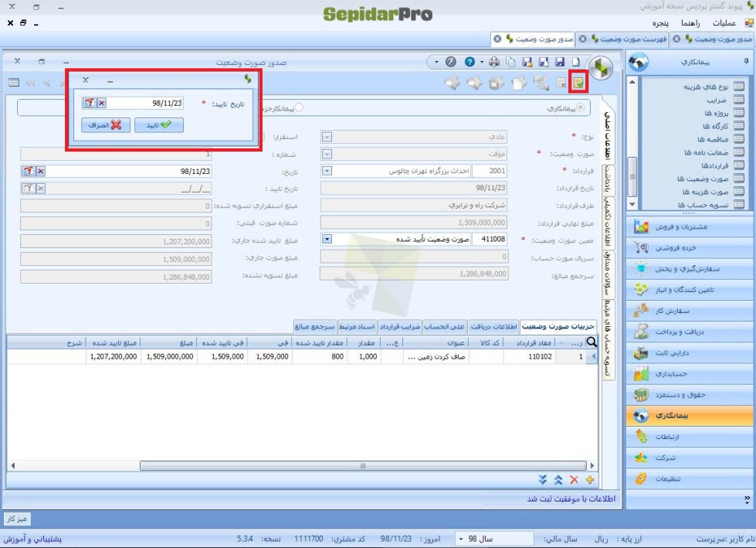Move row down with double down arrows

(x=543, y=479)
